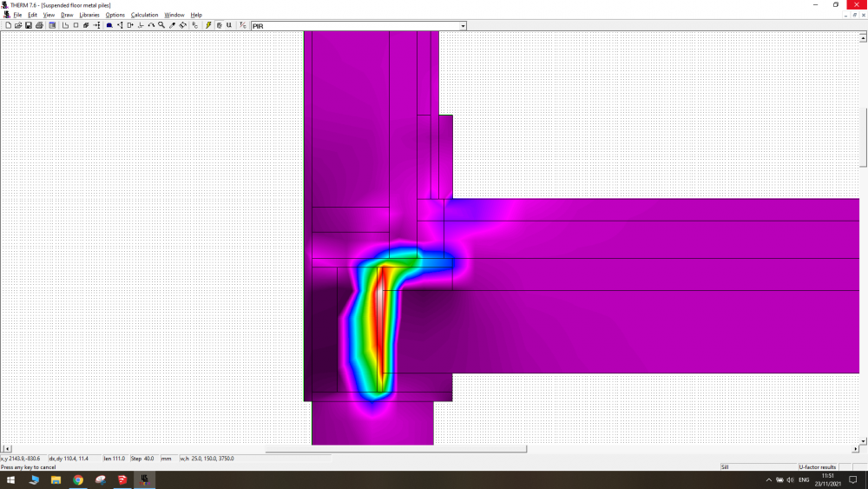Image resolution: width=868 pixels, height=489 pixels.
Task: Click the mm units status field
Action: (x=168, y=459)
